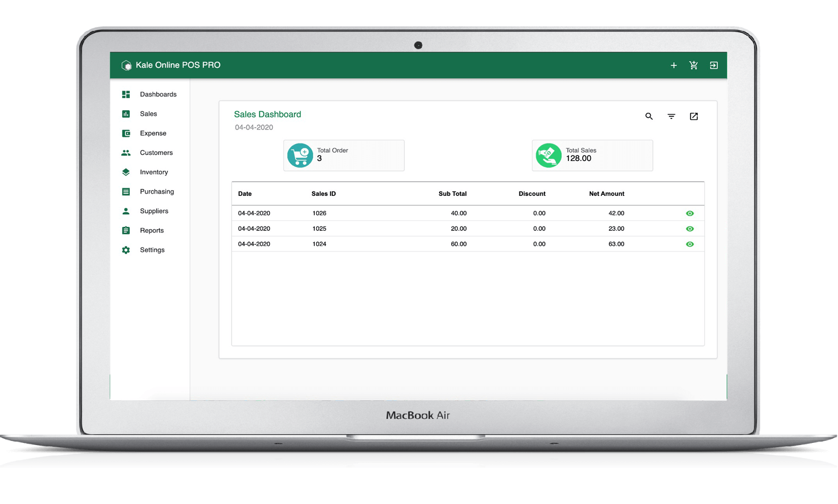
Task: View details of sale 1025
Action: [690, 229]
